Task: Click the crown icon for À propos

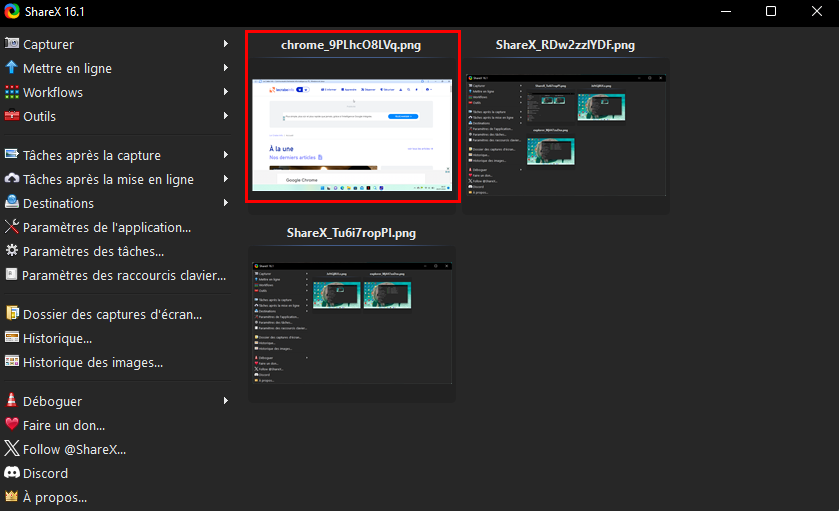Action: [x=11, y=496]
